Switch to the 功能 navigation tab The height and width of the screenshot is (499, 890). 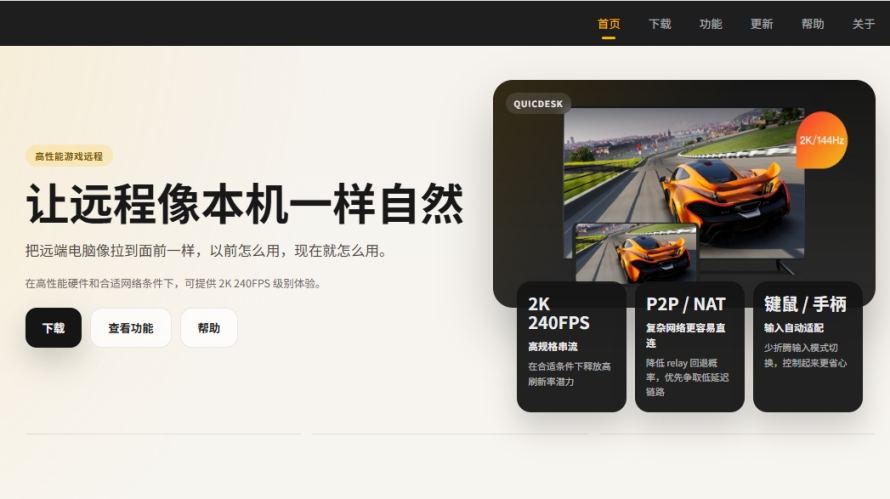click(711, 24)
